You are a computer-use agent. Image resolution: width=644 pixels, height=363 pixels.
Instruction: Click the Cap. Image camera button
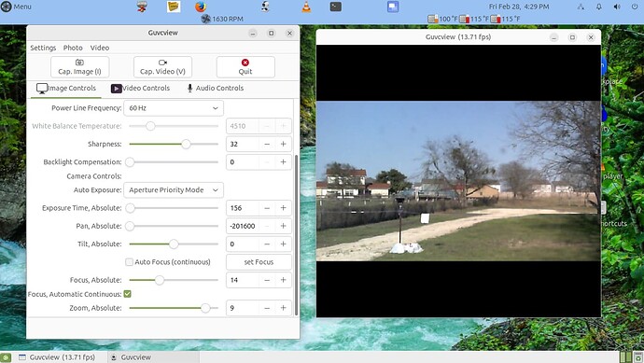point(79,67)
